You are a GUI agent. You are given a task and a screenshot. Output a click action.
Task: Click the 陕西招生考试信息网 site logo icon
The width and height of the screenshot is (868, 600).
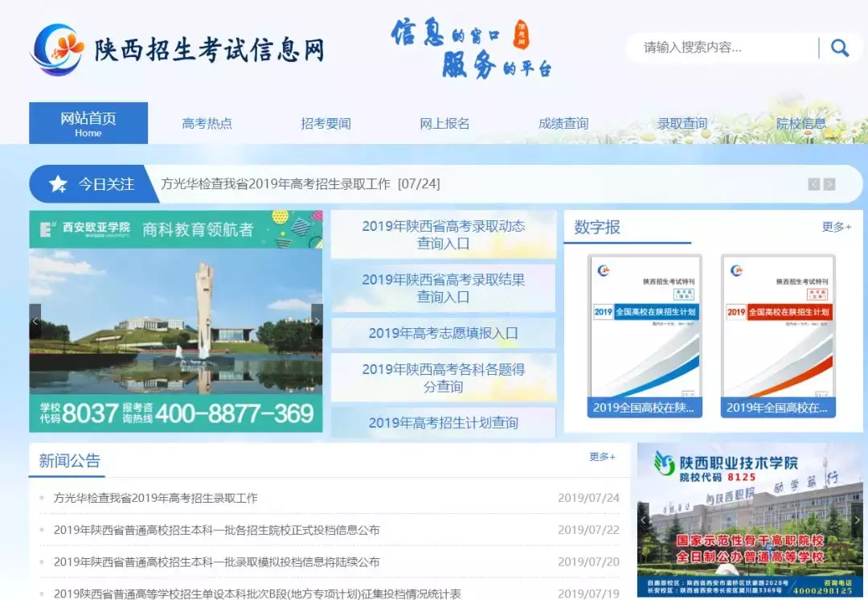point(58,50)
